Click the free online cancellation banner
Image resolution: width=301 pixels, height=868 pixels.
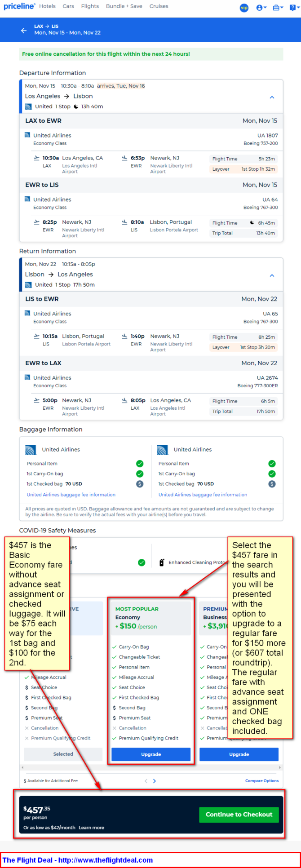[151, 54]
